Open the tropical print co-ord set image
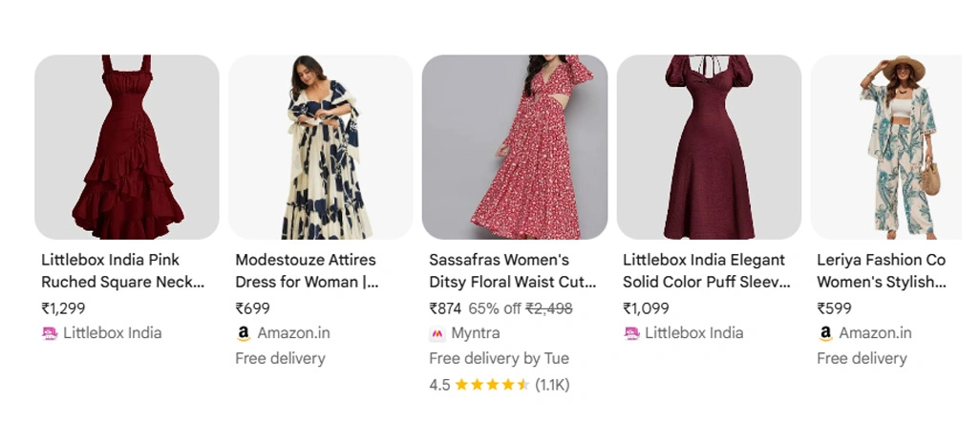The height and width of the screenshot is (445, 980). pos(890,147)
